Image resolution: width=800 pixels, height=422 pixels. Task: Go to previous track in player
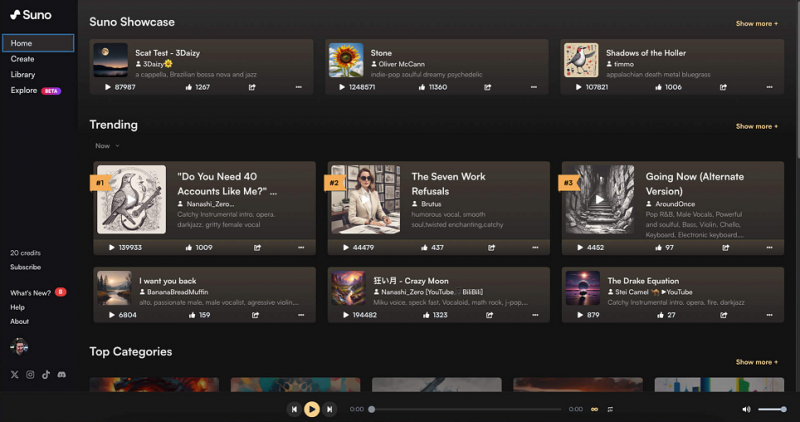click(294, 409)
